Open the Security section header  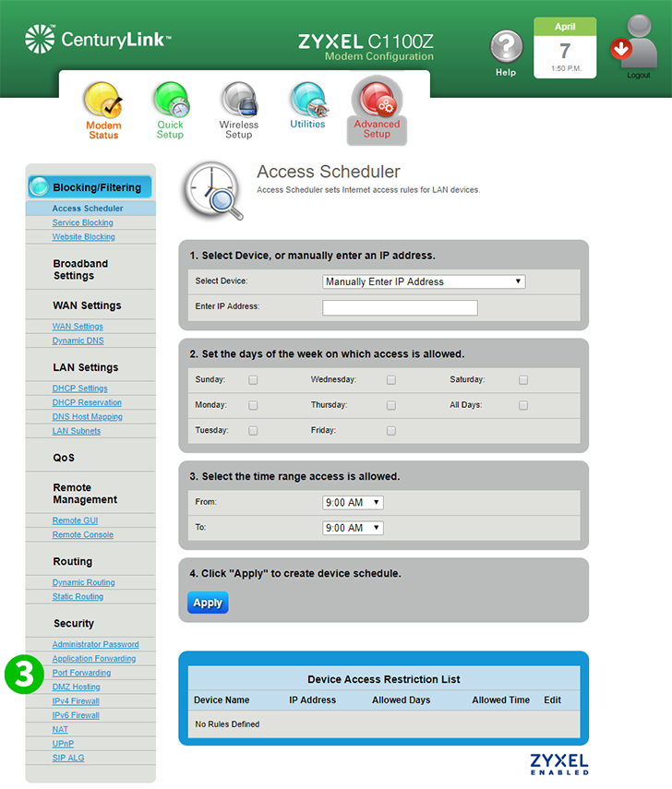click(74, 624)
